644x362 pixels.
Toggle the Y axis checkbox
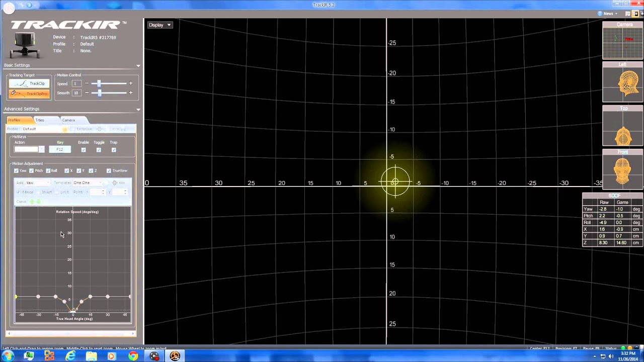click(x=78, y=171)
